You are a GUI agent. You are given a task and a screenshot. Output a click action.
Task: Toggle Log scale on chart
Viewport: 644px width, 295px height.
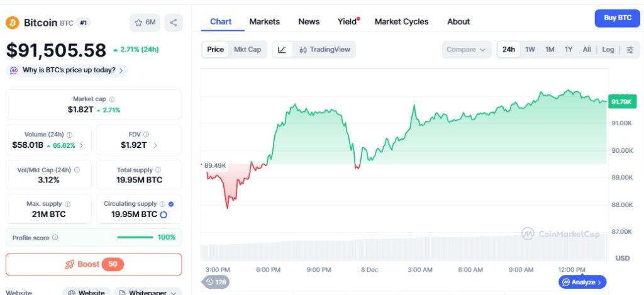point(608,49)
